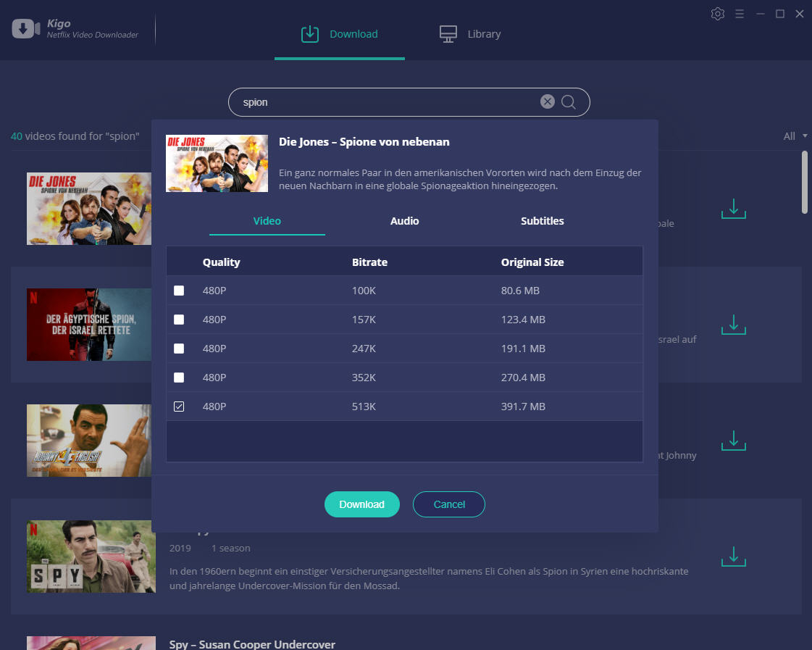Screen dimensions: 812x650
Task: Open the Library tab
Action: 470,34
